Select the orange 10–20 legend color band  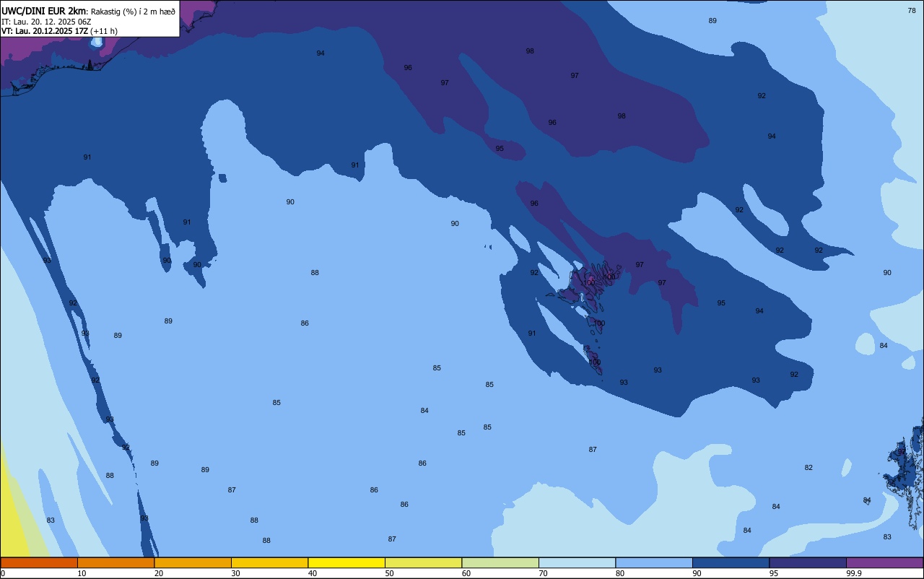(x=115, y=562)
